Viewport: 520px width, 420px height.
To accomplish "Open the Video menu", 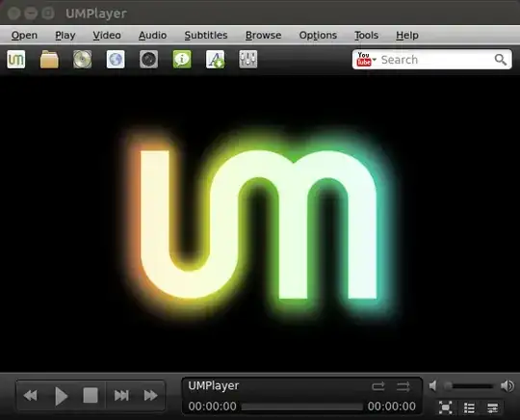I will click(107, 36).
